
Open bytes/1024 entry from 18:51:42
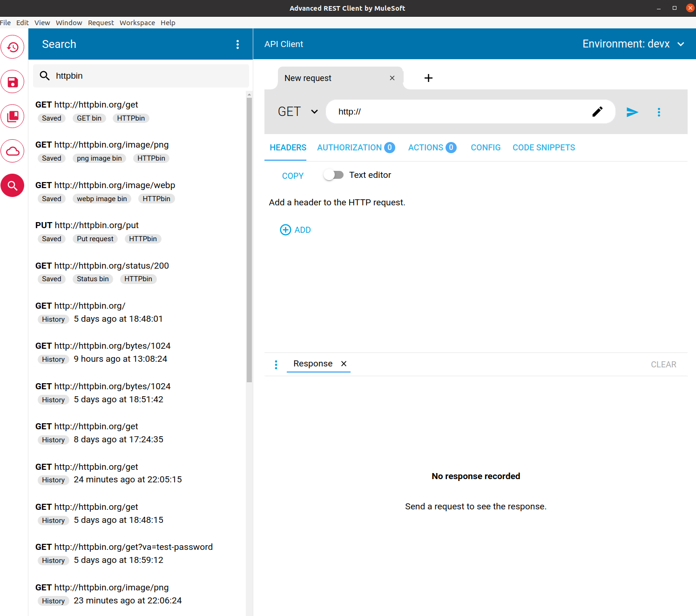[137, 393]
